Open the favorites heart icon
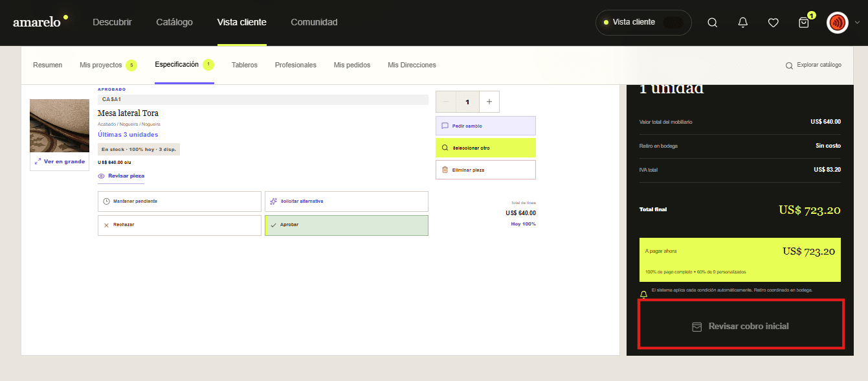The height and width of the screenshot is (381, 868). click(773, 23)
